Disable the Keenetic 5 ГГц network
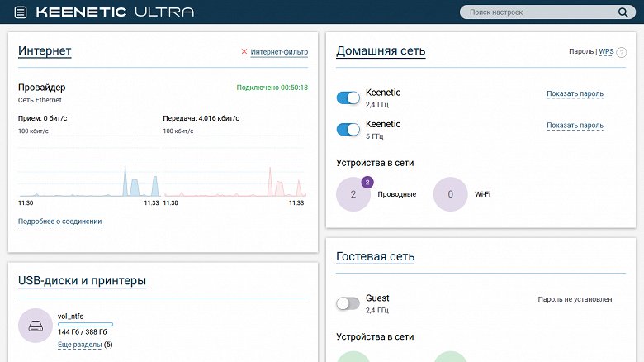The height and width of the screenshot is (362, 644). (x=348, y=130)
